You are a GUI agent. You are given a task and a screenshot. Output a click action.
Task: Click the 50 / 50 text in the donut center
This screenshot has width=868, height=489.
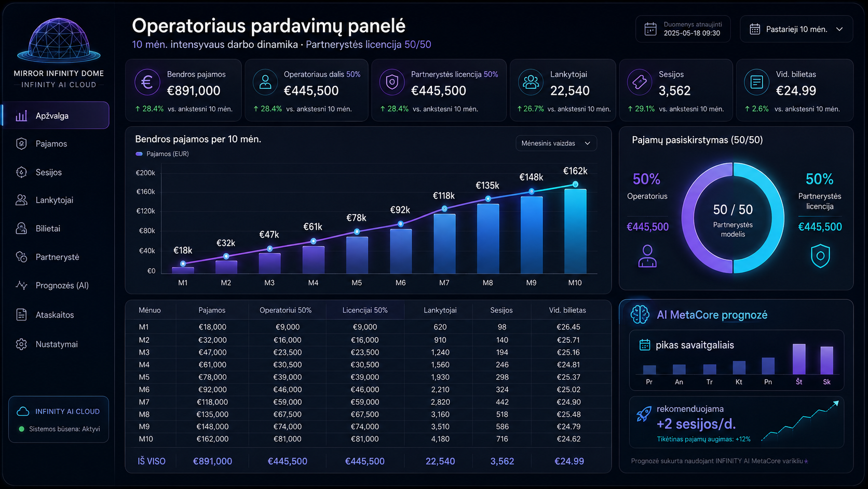[x=733, y=209]
